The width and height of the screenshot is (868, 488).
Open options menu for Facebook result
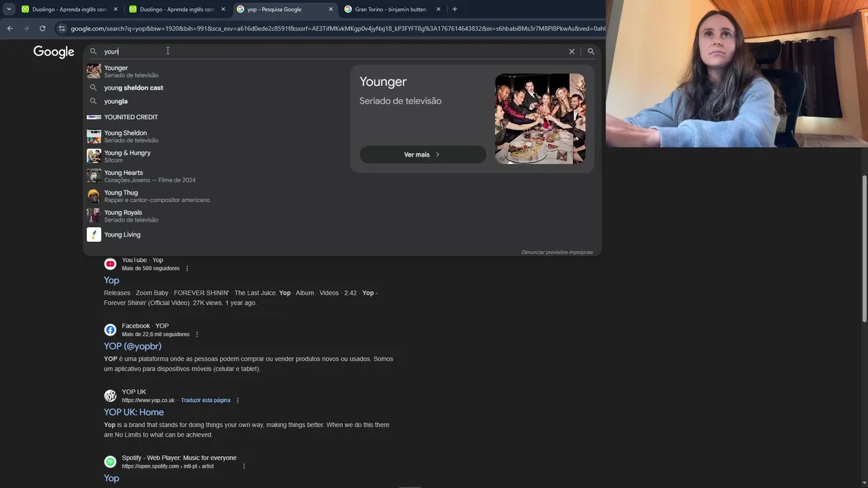click(x=197, y=334)
